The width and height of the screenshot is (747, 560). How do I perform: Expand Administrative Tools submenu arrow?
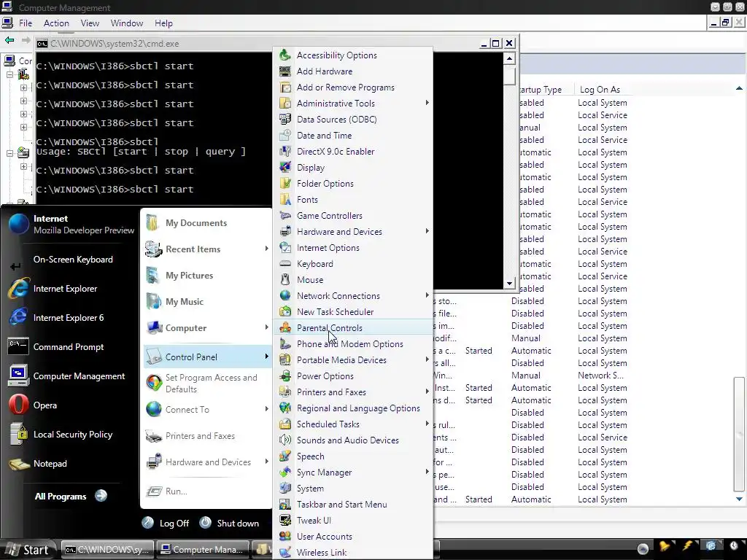[x=427, y=103]
